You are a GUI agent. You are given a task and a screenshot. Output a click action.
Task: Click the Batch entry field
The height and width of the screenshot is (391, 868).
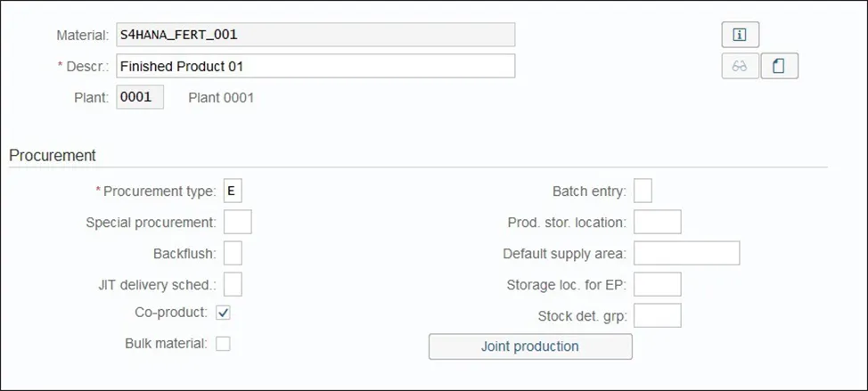click(643, 191)
